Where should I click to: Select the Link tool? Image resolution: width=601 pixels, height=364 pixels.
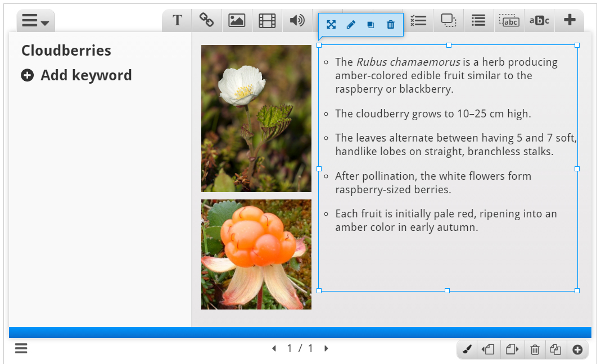click(206, 20)
